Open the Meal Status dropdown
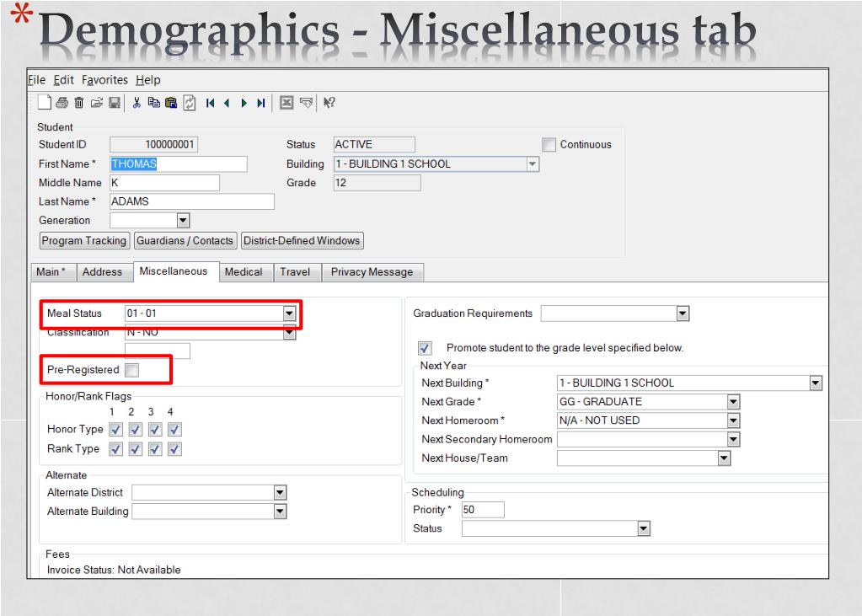This screenshot has height=616, width=862. click(289, 313)
